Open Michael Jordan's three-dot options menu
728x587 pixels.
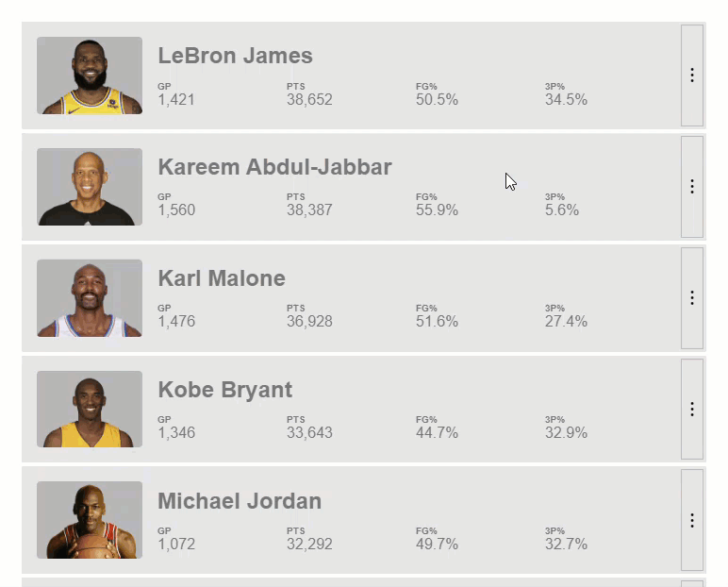692,520
